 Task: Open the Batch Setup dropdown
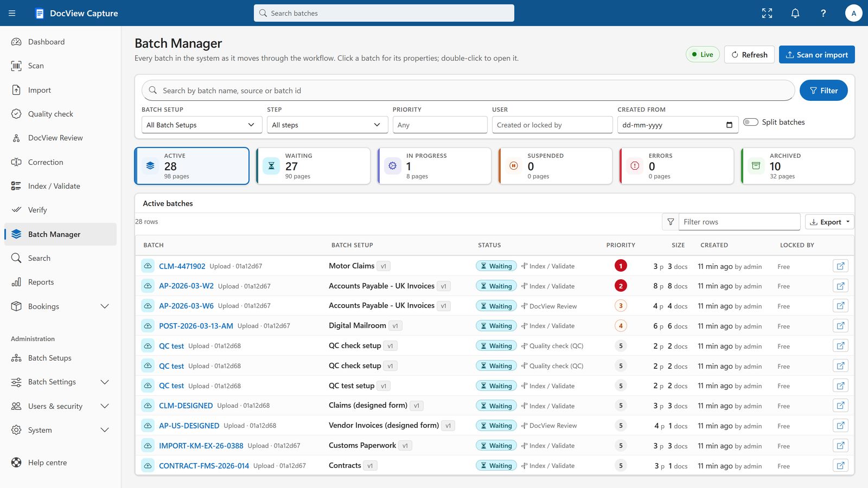point(201,125)
